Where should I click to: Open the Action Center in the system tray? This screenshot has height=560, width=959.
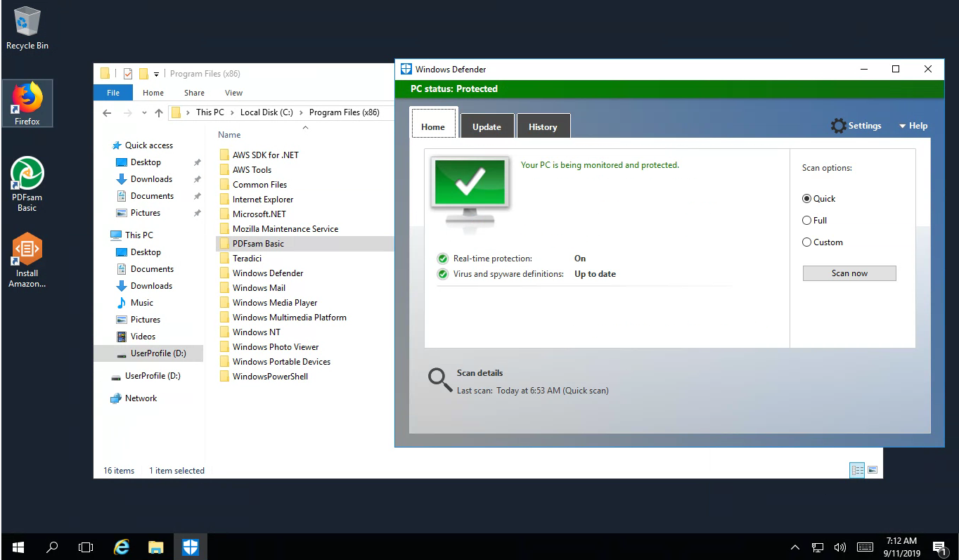point(941,546)
